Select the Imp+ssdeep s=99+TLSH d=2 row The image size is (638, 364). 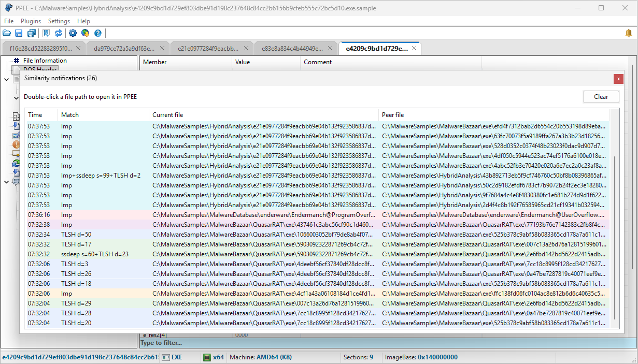click(x=317, y=176)
